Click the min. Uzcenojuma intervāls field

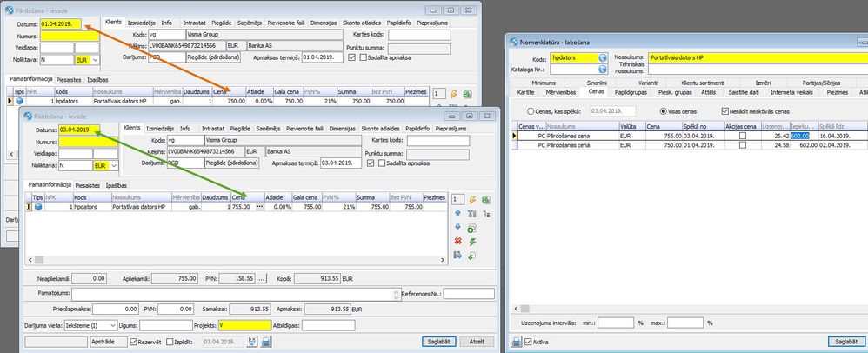[x=616, y=323]
